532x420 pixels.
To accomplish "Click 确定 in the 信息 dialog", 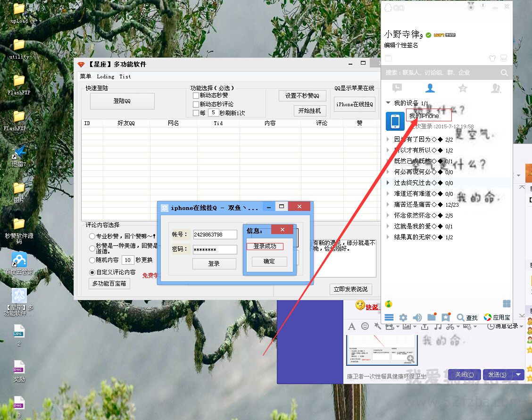I will point(269,261).
